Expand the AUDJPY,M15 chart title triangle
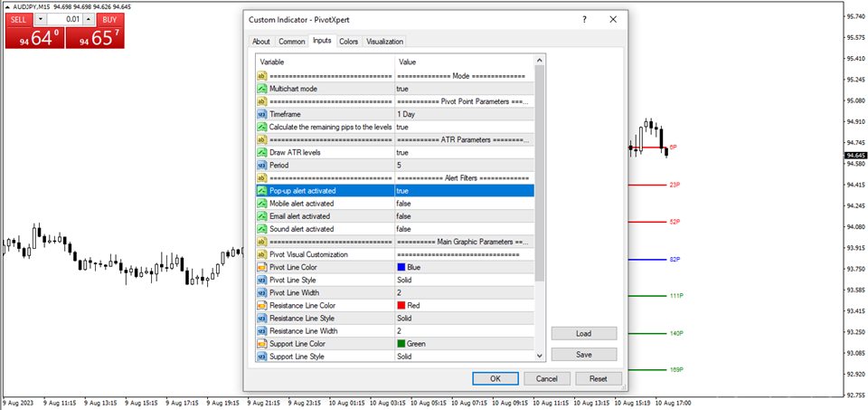The image size is (868, 410). tap(6, 5)
